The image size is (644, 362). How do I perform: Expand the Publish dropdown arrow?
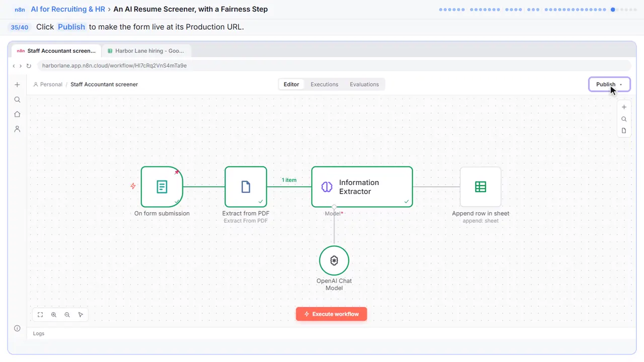[621, 84]
